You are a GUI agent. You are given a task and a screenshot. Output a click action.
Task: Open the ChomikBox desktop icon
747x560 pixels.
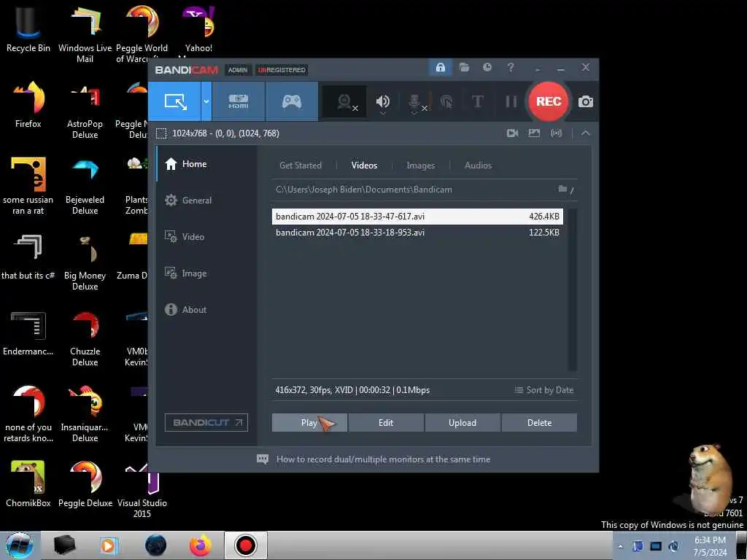[28, 483]
